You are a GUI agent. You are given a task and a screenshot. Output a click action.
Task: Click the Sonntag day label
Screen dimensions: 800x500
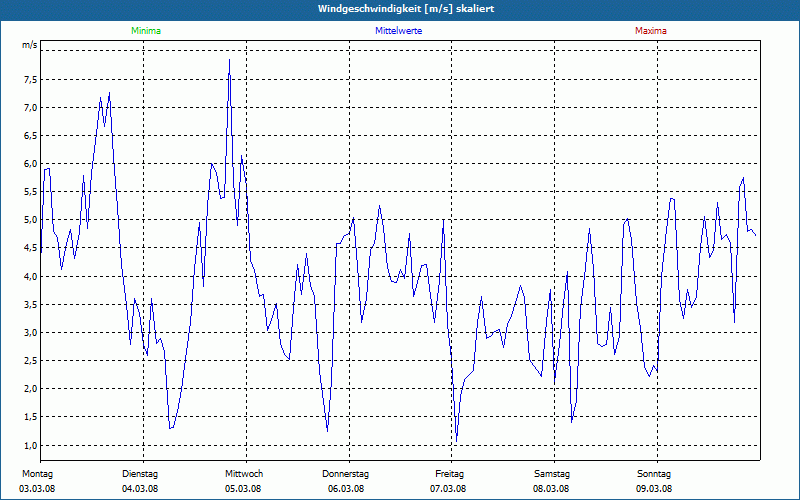tap(654, 474)
